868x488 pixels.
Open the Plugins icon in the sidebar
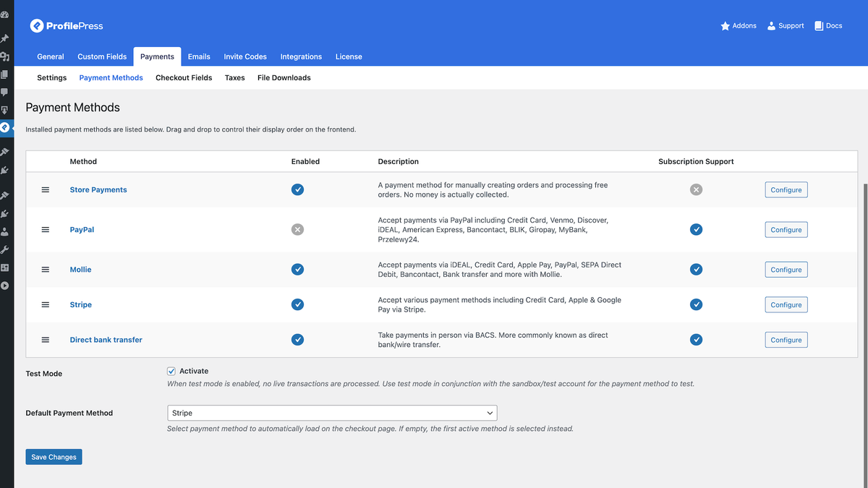7,170
